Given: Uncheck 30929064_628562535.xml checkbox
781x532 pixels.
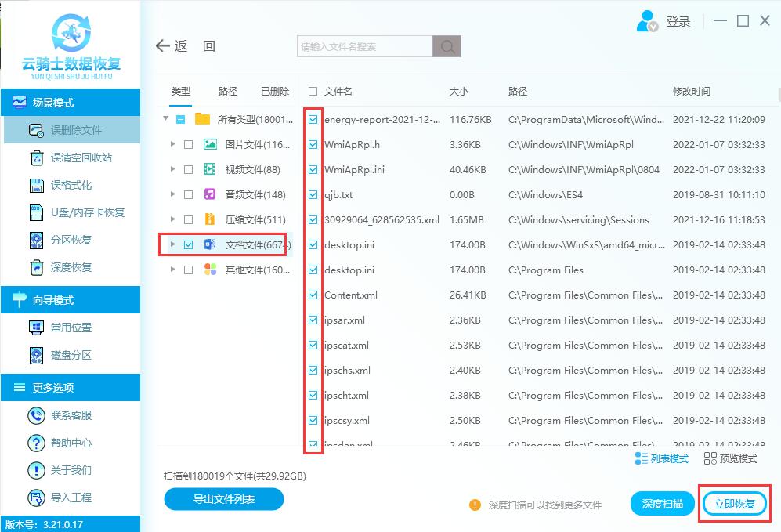Looking at the screenshot, I should tap(313, 219).
